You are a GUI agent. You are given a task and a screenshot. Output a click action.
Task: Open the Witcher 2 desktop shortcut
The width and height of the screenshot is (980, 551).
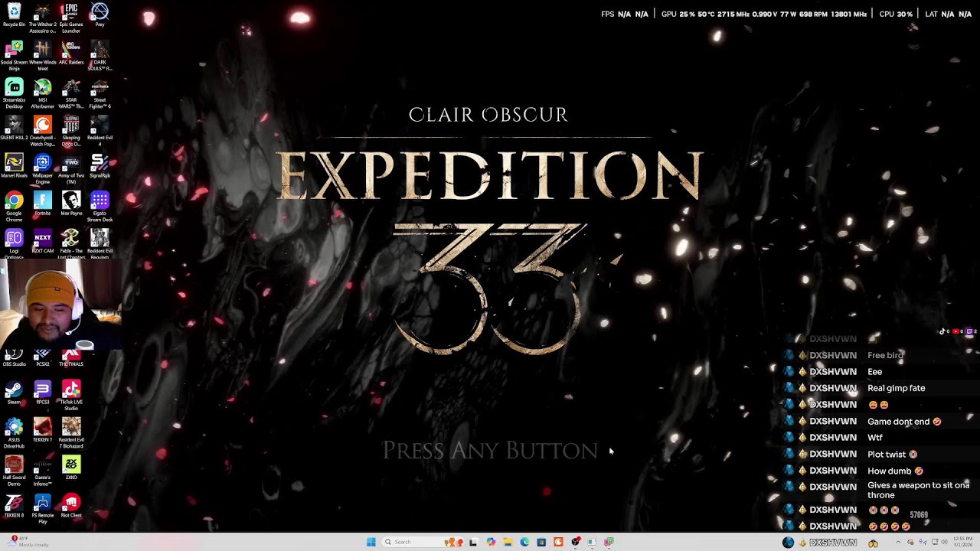point(42,18)
